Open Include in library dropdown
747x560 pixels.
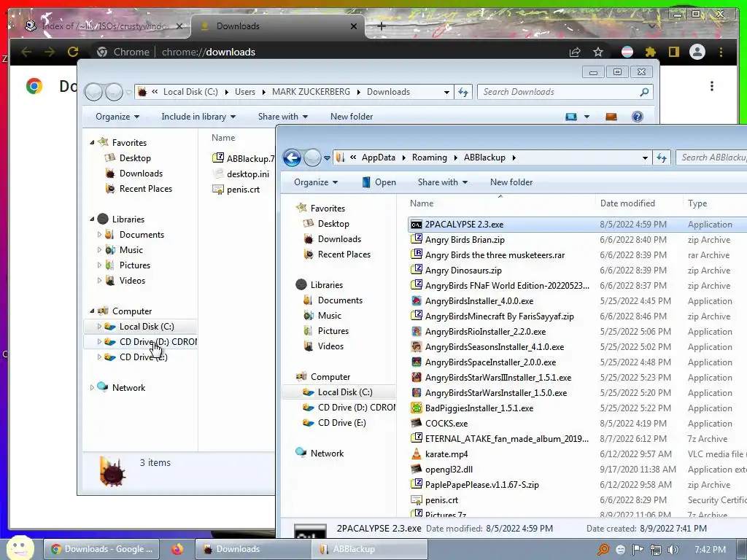pos(198,117)
